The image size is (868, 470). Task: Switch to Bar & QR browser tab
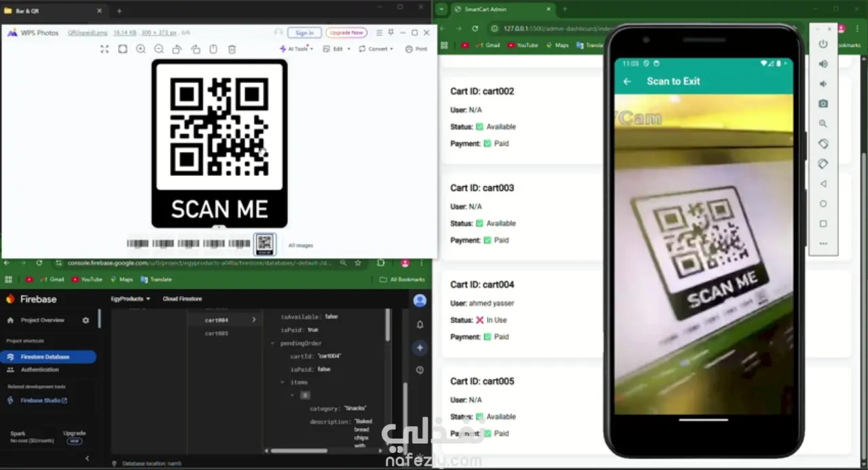[54, 11]
